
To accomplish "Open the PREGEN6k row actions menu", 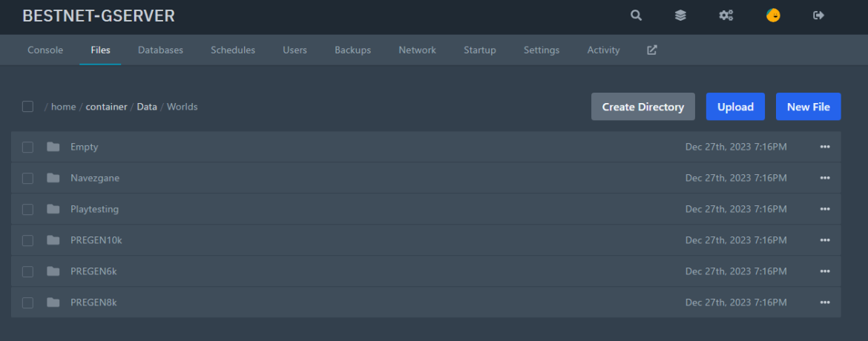I will tap(825, 271).
